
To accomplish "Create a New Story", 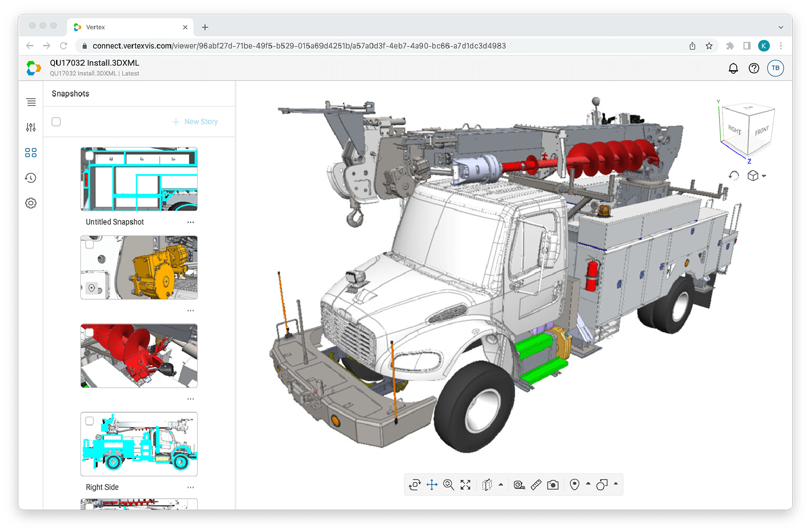I will click(196, 121).
